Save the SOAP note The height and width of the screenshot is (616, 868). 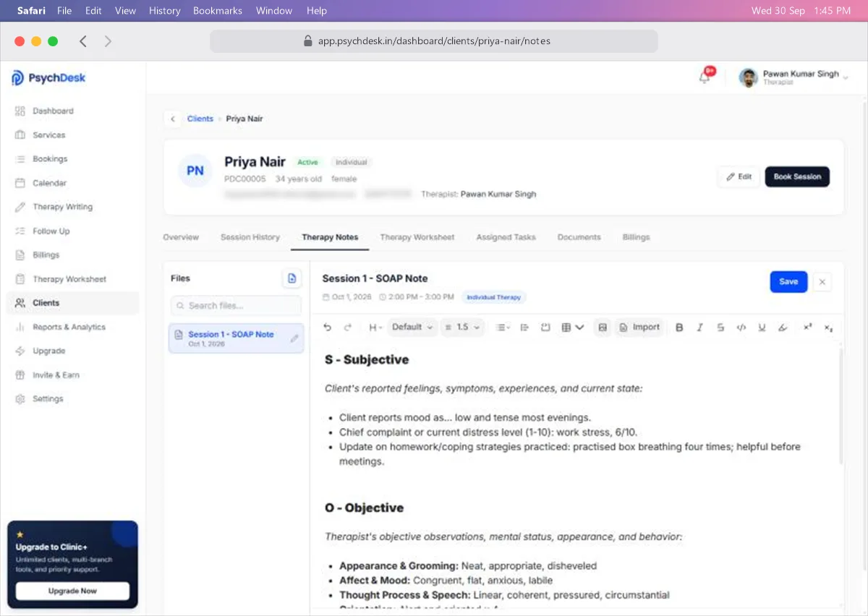788,282
